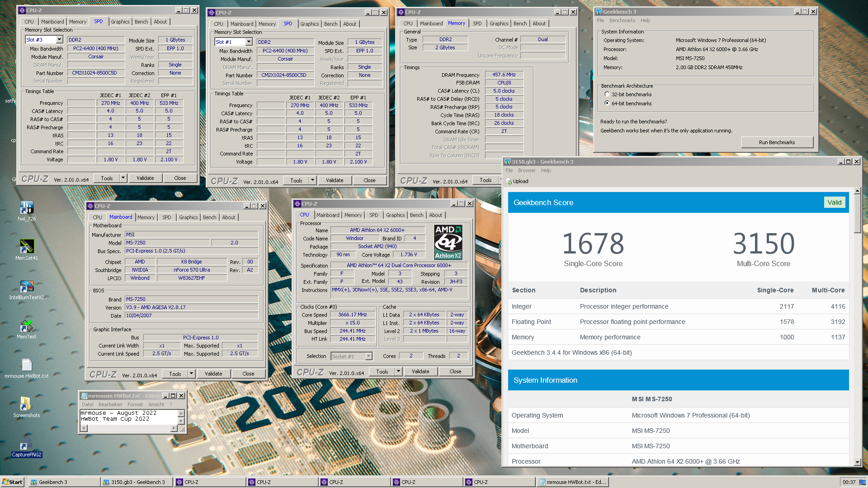
Task: Click the system tray network icon
Action: click(862, 482)
